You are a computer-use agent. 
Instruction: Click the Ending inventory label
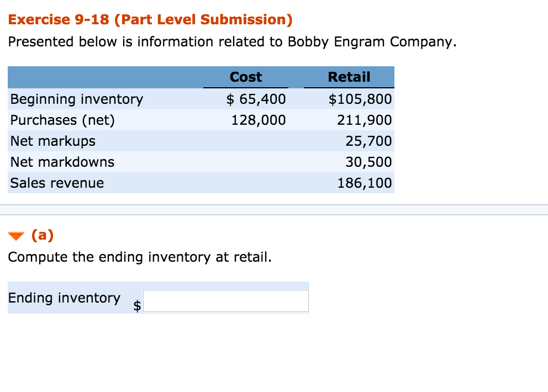coord(64,298)
